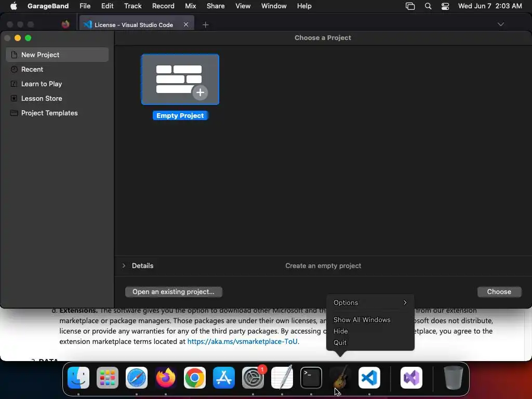
Task: Open Google Chrome from the Dock
Action: pos(195,378)
